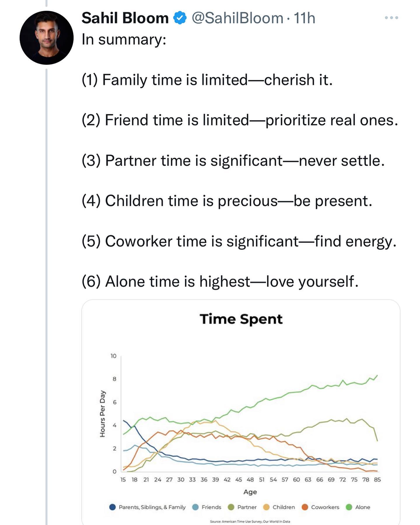The width and height of the screenshot is (420, 525).
Task: Click the light blue Friends legend dot
Action: coord(196,507)
